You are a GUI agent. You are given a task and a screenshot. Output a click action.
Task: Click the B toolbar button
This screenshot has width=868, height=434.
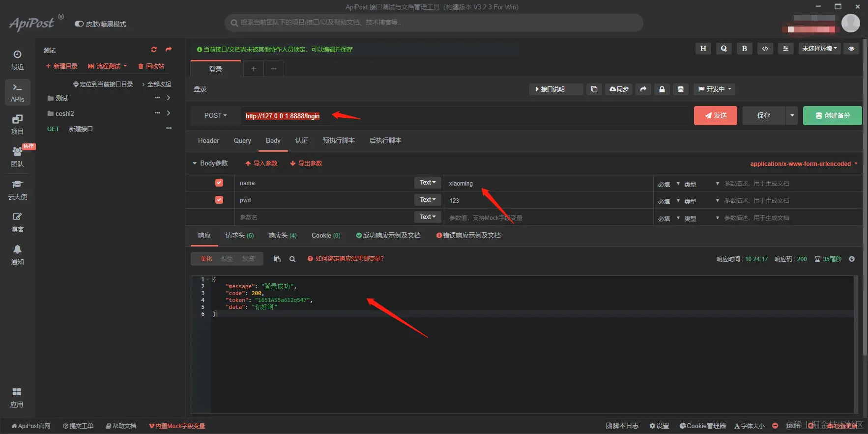744,49
